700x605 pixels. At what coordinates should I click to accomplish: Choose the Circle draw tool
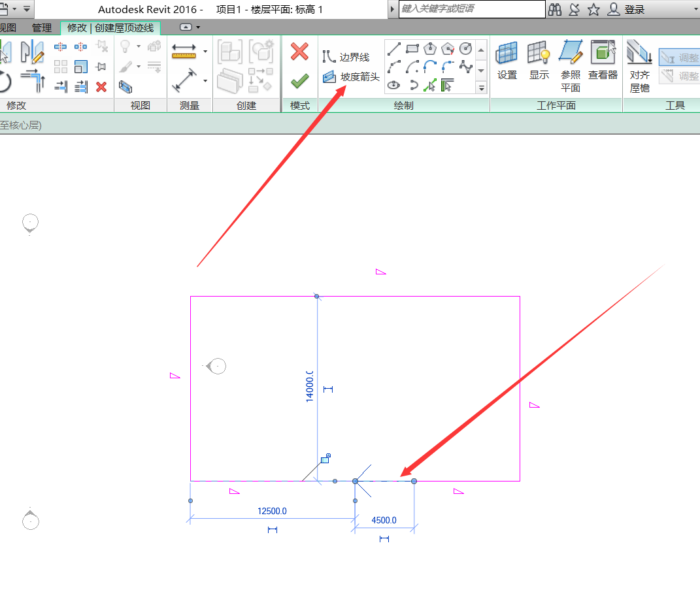click(465, 48)
